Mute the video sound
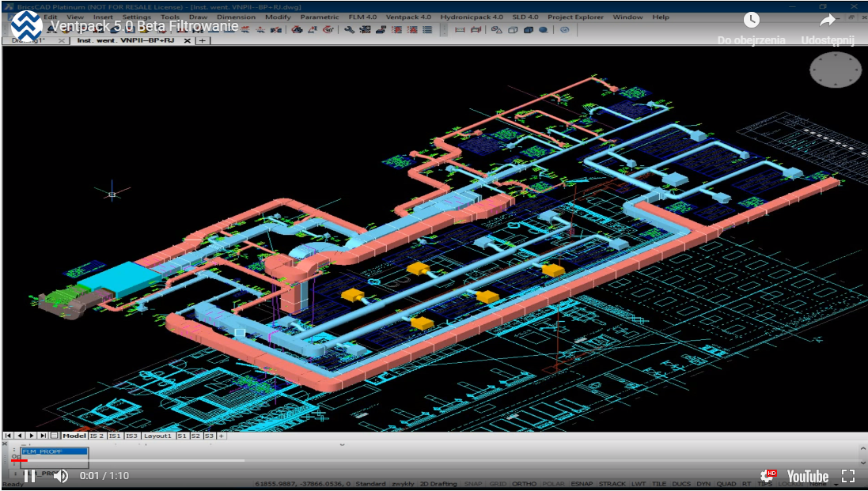Viewport: 868px width, 491px height. pos(60,476)
